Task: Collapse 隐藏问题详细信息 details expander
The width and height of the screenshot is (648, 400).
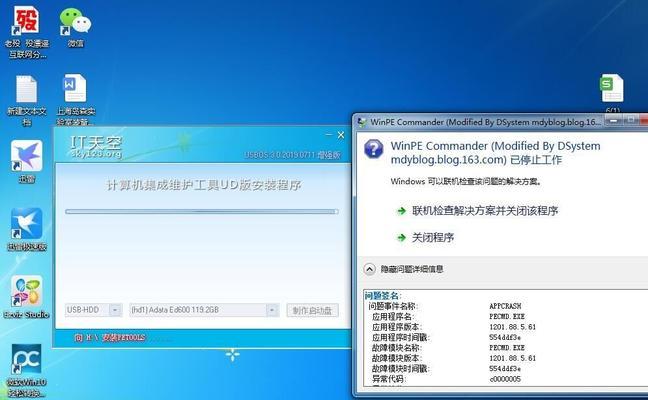Action: [369, 269]
